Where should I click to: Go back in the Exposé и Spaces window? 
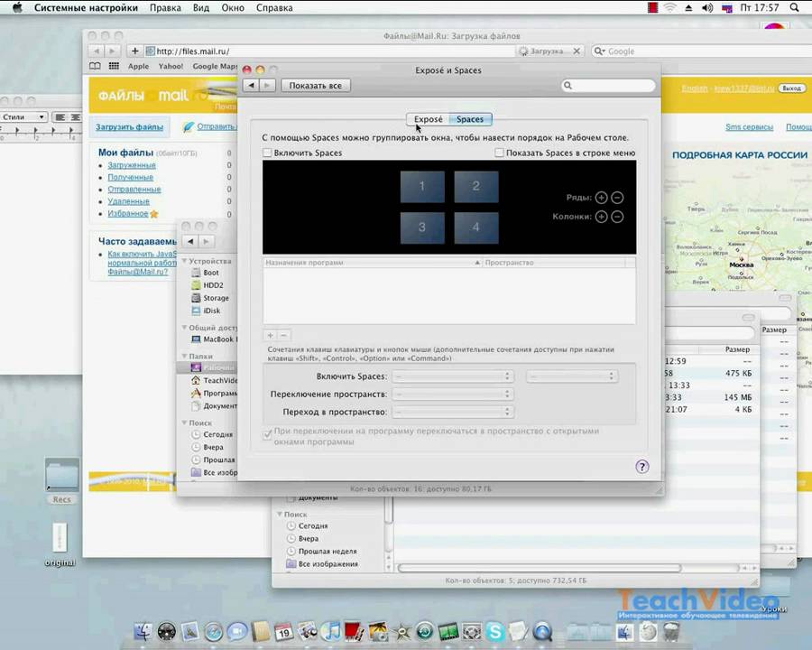point(251,86)
